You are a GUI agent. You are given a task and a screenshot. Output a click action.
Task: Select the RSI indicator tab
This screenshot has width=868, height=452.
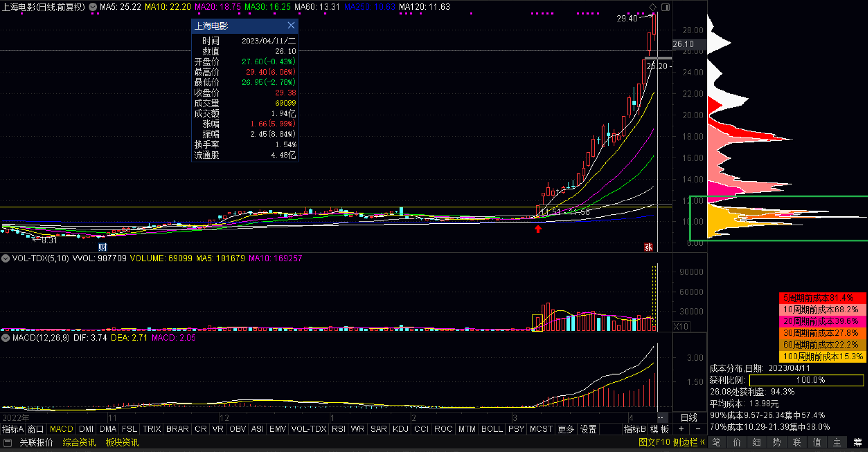338,429
